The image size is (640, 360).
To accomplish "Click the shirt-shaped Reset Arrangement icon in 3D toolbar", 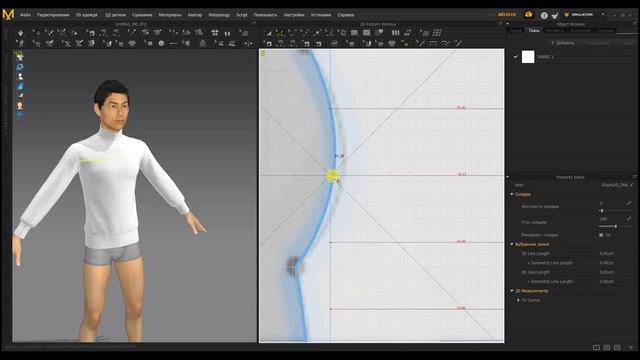I will pyautogui.click(x=215, y=33).
